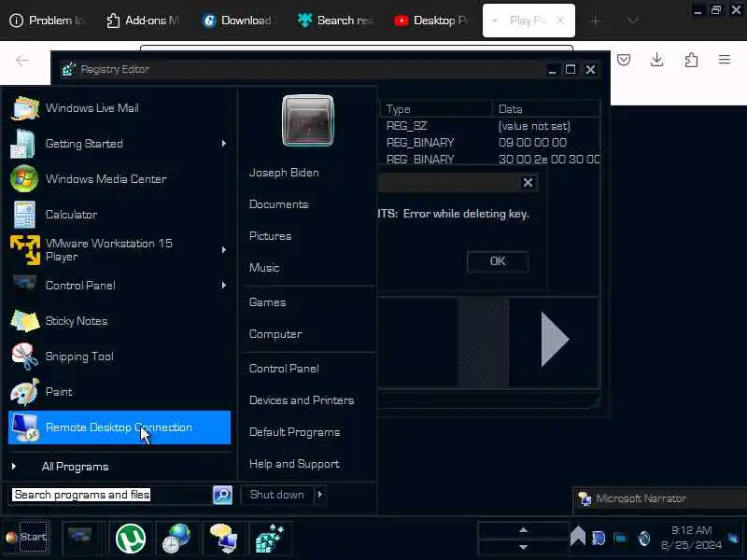Click the taskbar toolbar down arrow

tap(523, 547)
